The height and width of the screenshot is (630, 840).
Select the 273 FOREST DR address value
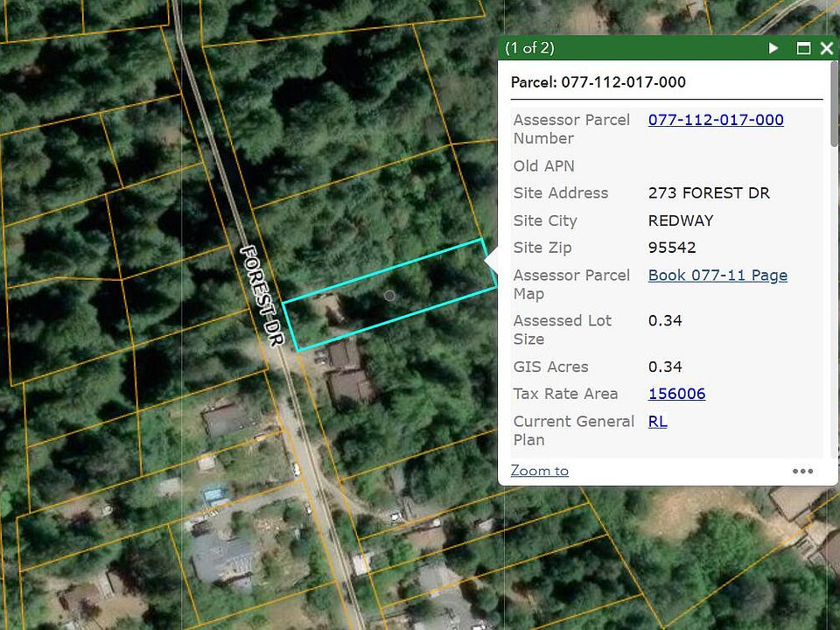click(x=709, y=192)
